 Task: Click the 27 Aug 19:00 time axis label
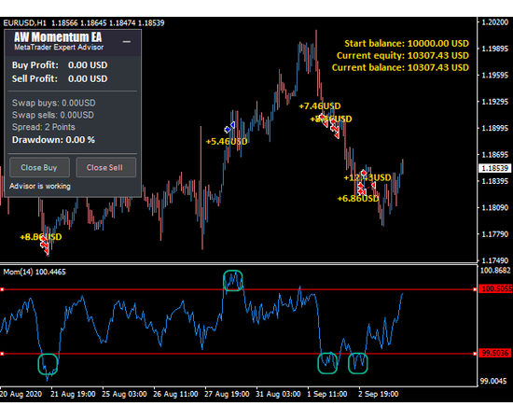click(x=227, y=394)
